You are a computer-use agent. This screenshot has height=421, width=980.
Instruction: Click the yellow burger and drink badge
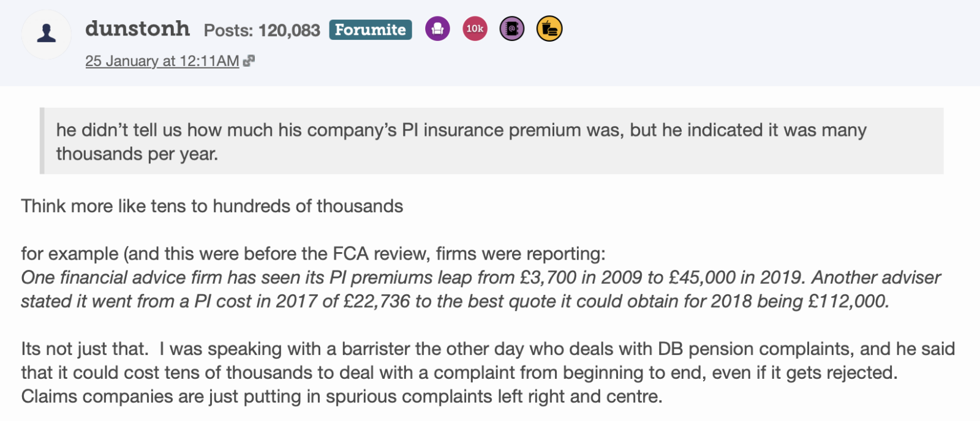pos(549,29)
